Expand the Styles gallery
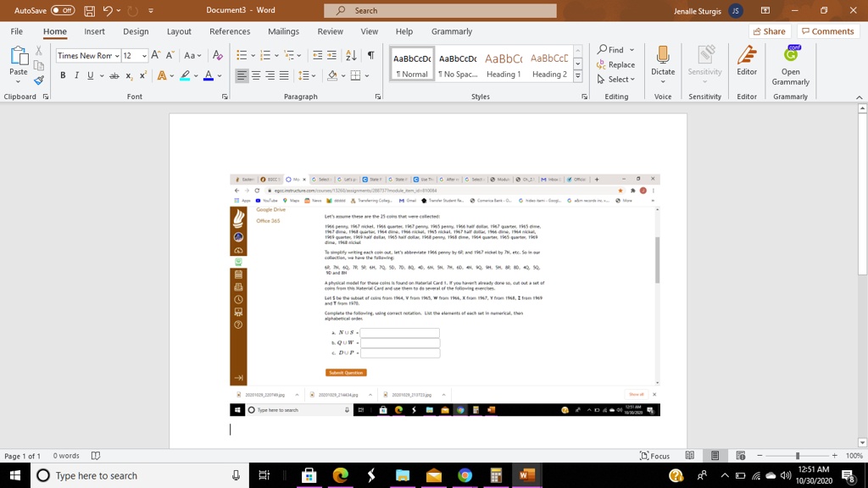Screen dimensions: 868x488 pyautogui.click(x=578, y=76)
